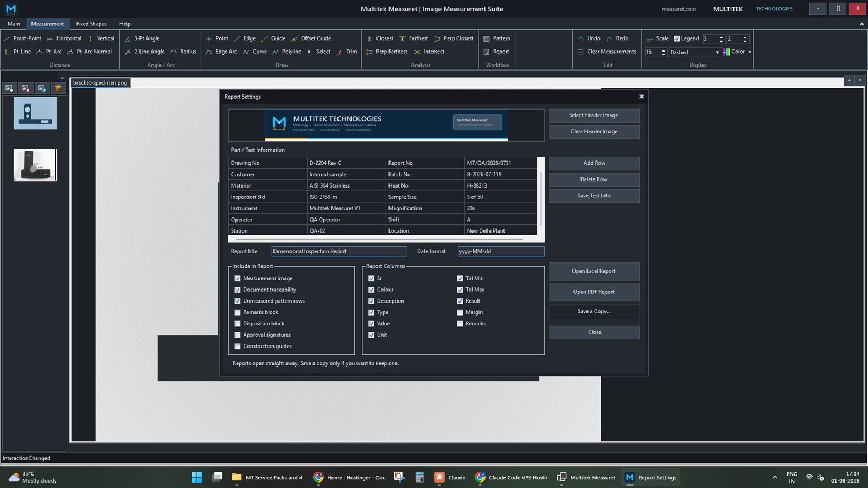Enable the Margin report column
868x488 pixels.
(460, 312)
